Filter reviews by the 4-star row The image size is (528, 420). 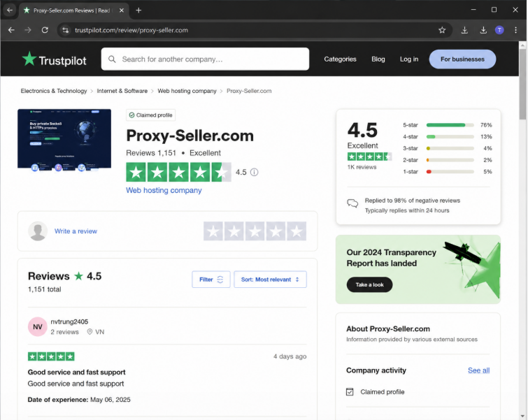point(447,137)
